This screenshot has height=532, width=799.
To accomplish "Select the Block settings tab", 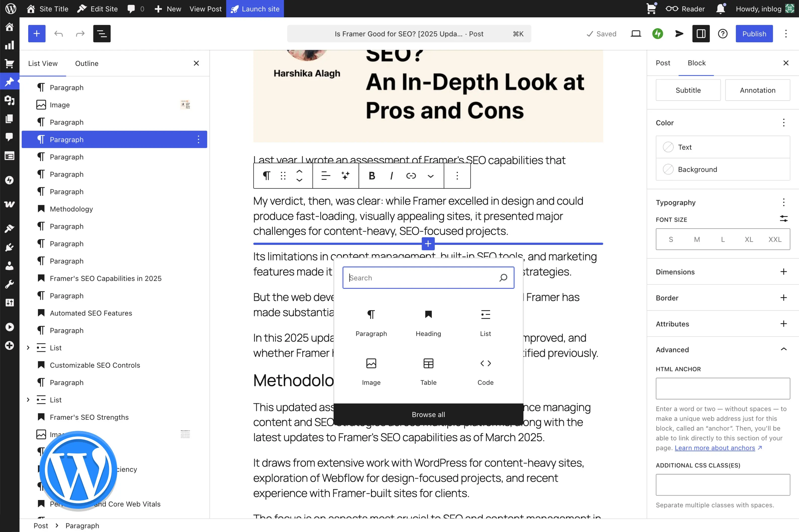I will click(x=697, y=63).
